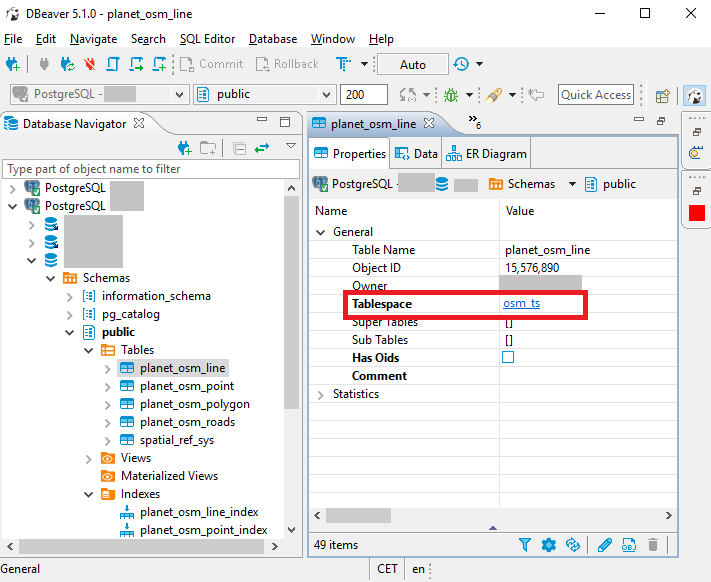Open the active connection PostgreSQL combo box
Screen dimensions: 711x582
coord(99,94)
